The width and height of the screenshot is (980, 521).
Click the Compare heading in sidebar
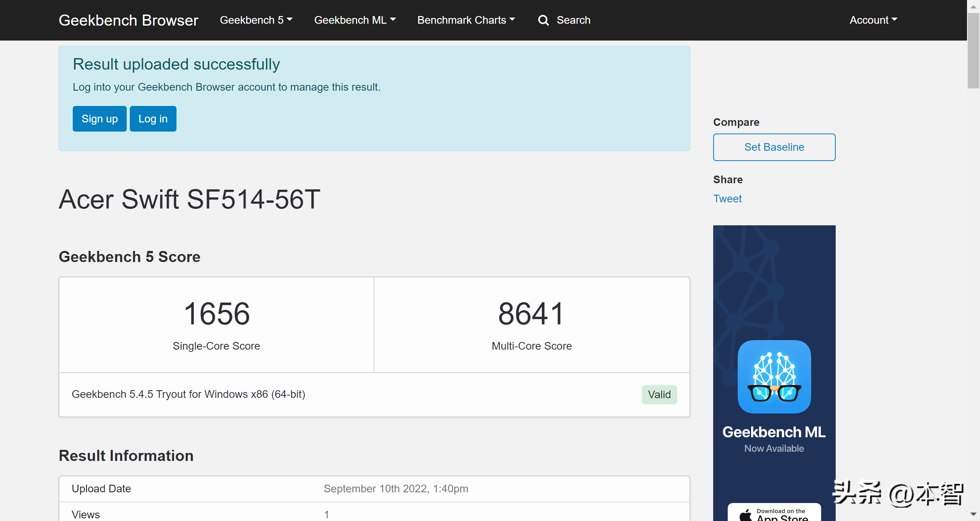point(736,122)
